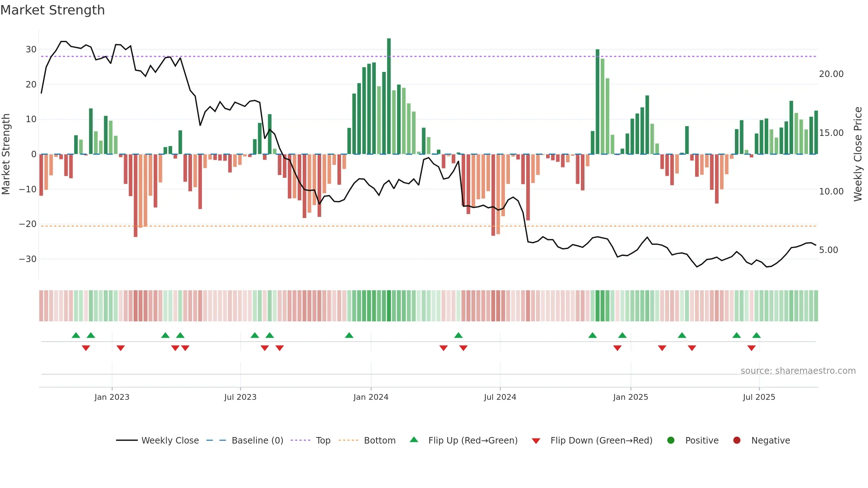Toggle the Baseline (0) legend entry
Image resolution: width=868 pixels, height=488 pixels.
tap(245, 440)
